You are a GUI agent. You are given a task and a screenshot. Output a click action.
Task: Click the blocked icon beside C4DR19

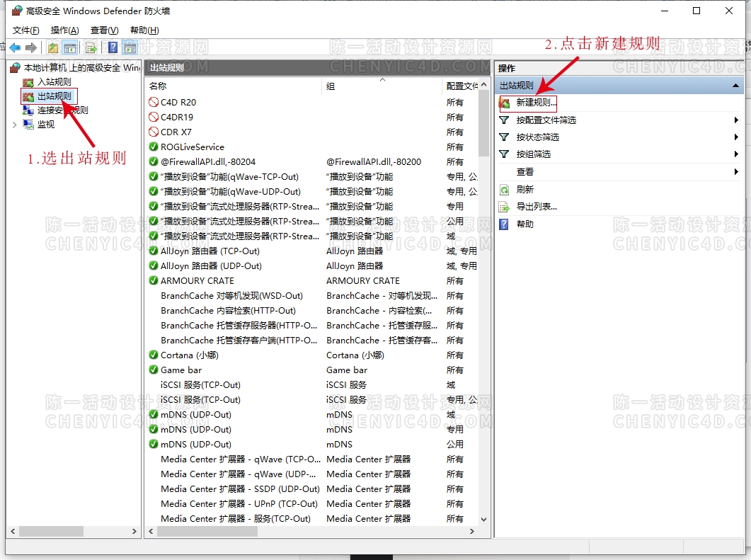tap(154, 117)
